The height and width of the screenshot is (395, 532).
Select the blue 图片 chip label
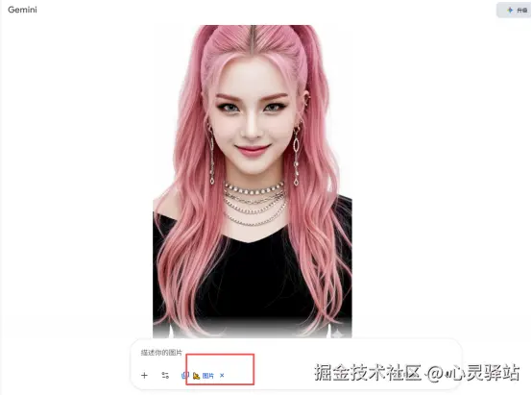point(208,376)
